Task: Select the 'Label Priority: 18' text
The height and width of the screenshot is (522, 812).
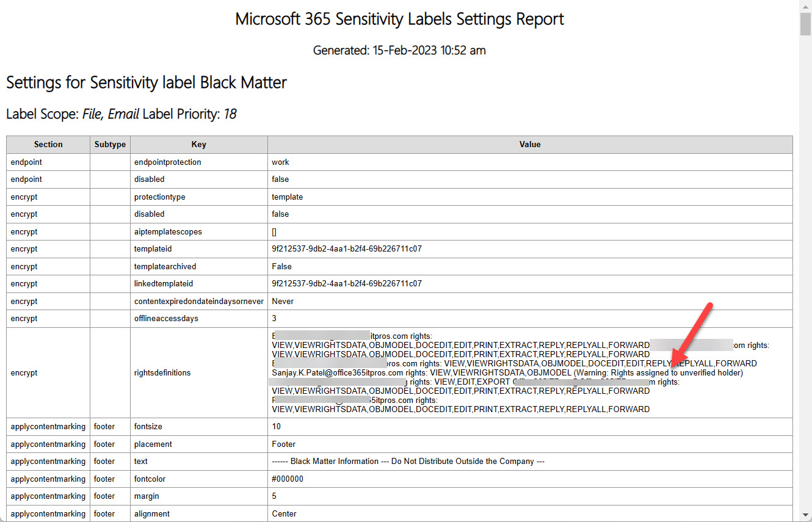Action: [192, 114]
